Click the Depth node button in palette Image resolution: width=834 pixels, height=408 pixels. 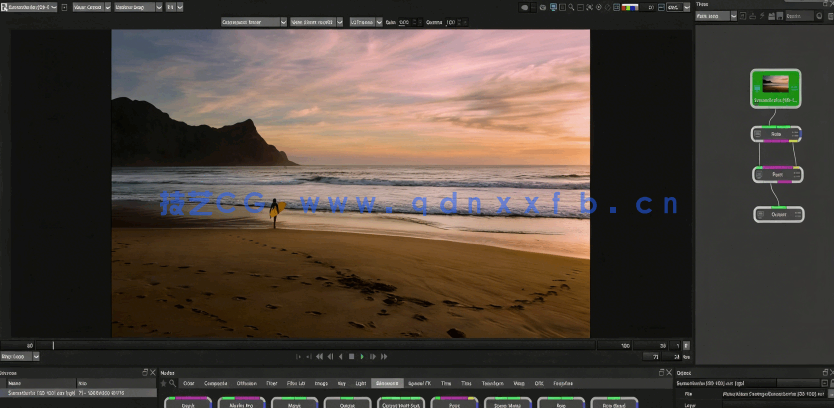coord(188,403)
